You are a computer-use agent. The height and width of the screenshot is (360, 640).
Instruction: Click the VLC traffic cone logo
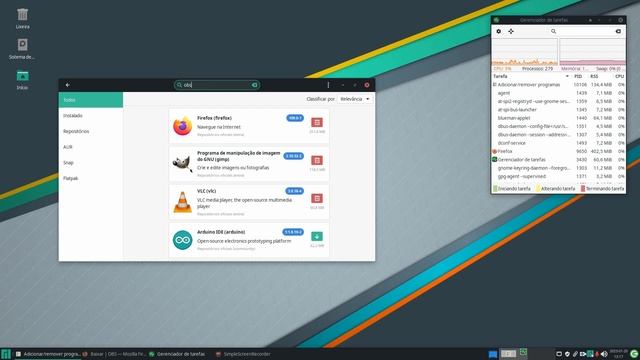[182, 202]
